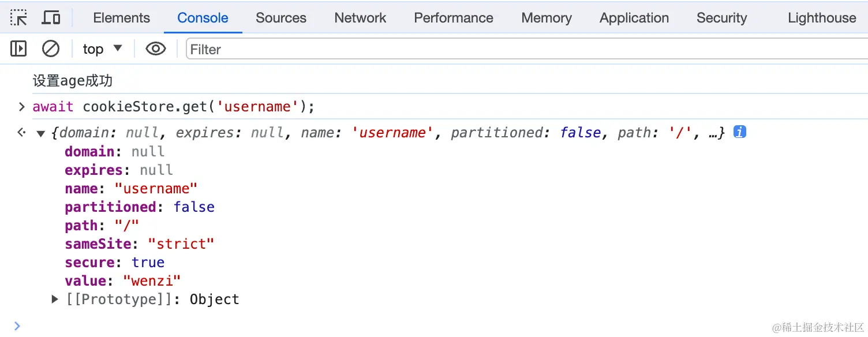Show the console sidebar panel
Viewport: 868px width, 337px height.
coord(18,49)
